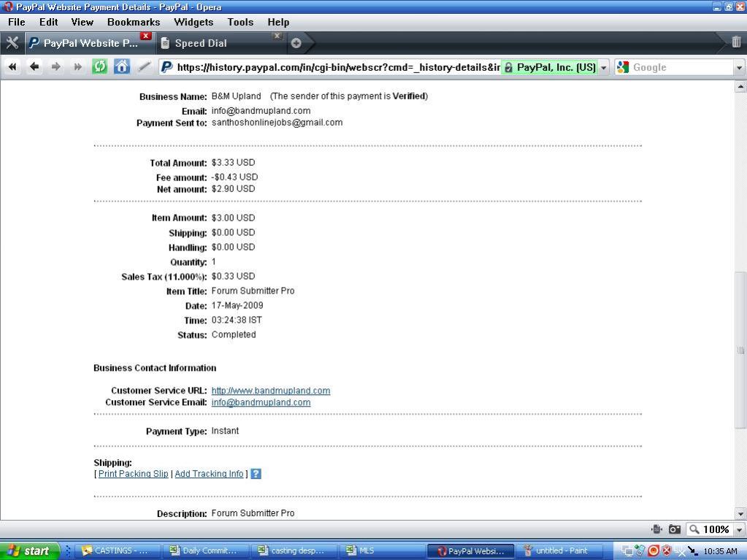Click the Print Packing Slip link
This screenshot has height=560, width=747.
[134, 474]
